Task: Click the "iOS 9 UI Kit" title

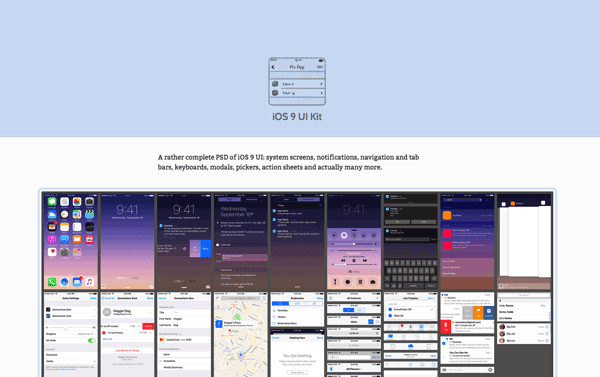Action: (297, 117)
